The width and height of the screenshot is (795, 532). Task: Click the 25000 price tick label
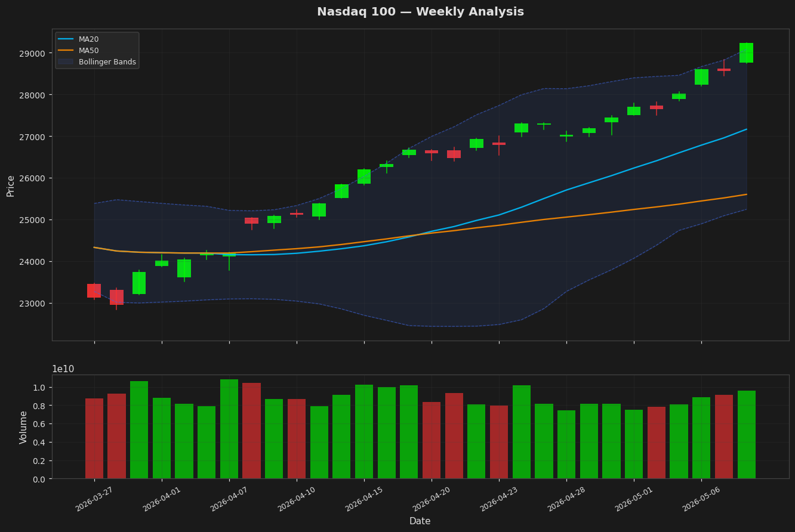[32, 220]
